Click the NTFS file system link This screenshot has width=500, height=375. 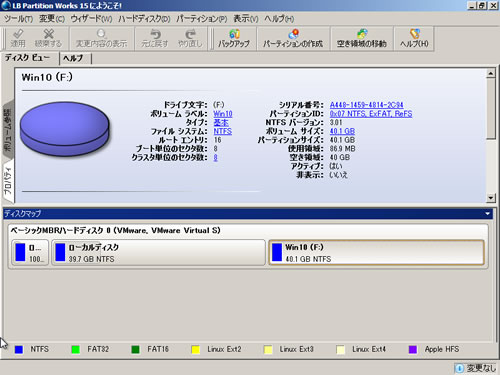223,131
